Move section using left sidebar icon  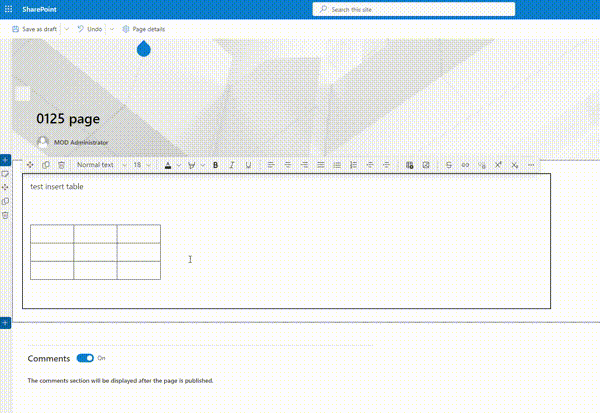coord(5,188)
